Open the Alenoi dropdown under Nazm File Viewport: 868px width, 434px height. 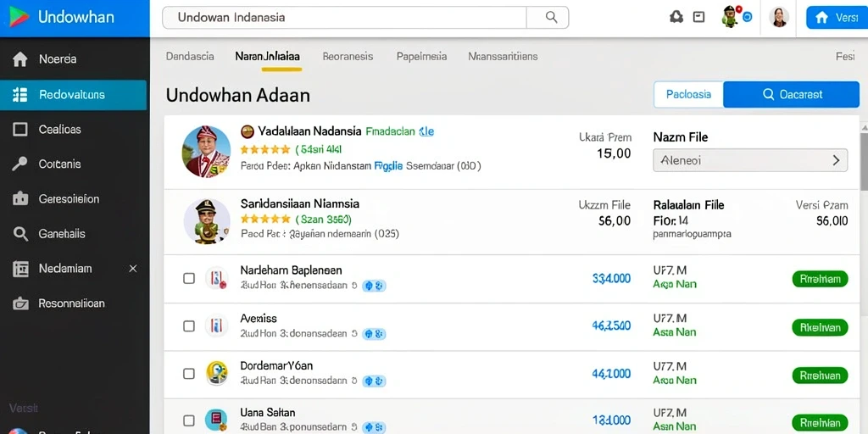click(750, 160)
